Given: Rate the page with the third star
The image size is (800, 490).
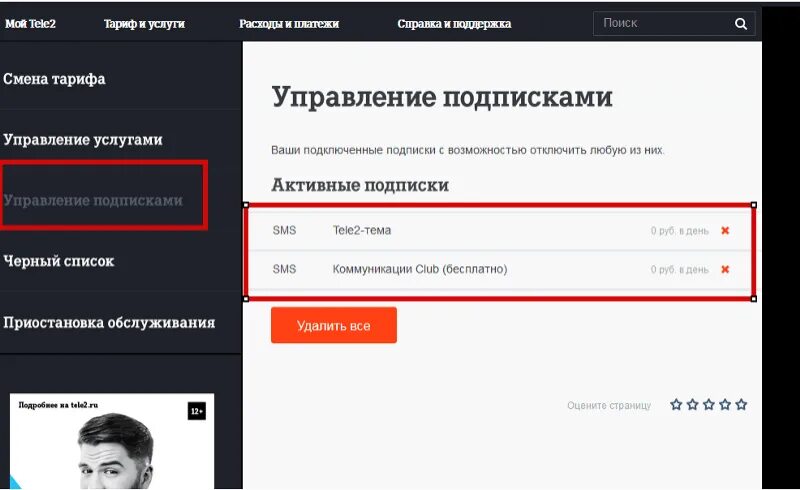Looking at the screenshot, I should [x=709, y=405].
